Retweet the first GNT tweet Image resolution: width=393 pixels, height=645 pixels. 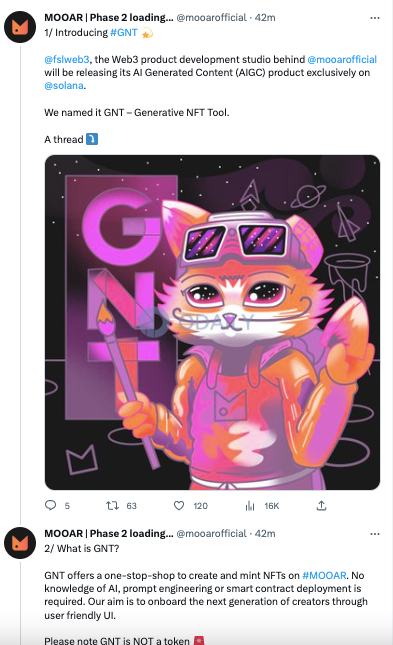click(x=112, y=505)
